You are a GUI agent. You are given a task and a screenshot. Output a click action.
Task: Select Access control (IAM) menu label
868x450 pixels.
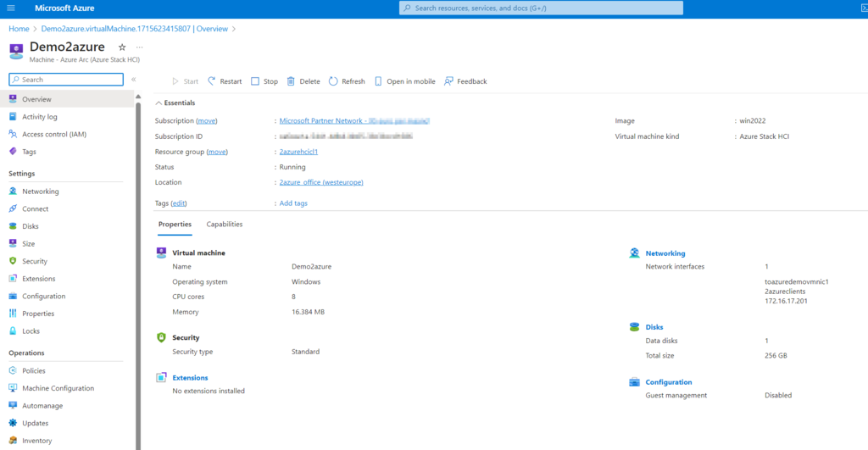[x=54, y=134]
